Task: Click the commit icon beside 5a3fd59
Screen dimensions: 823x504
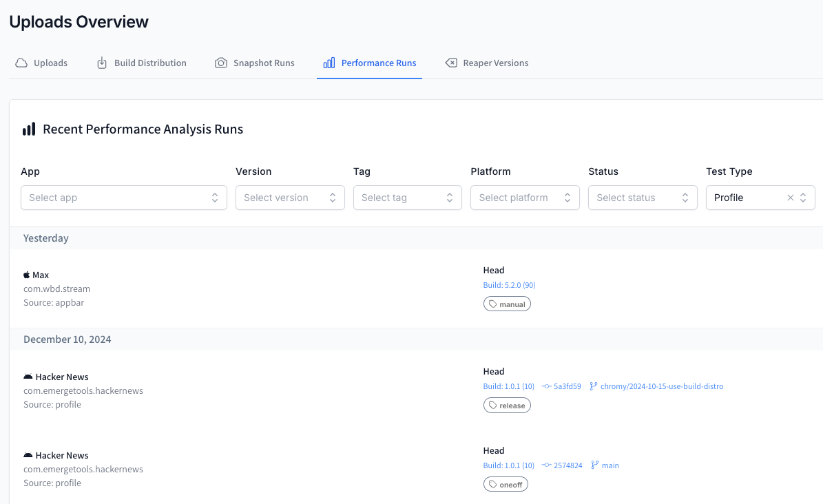Action: (547, 386)
